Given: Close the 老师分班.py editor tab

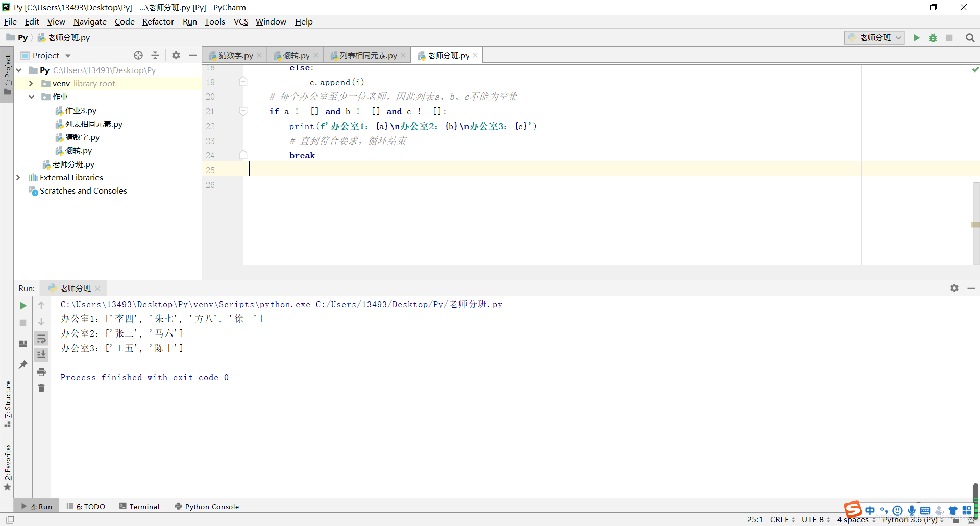Looking at the screenshot, I should [475, 55].
